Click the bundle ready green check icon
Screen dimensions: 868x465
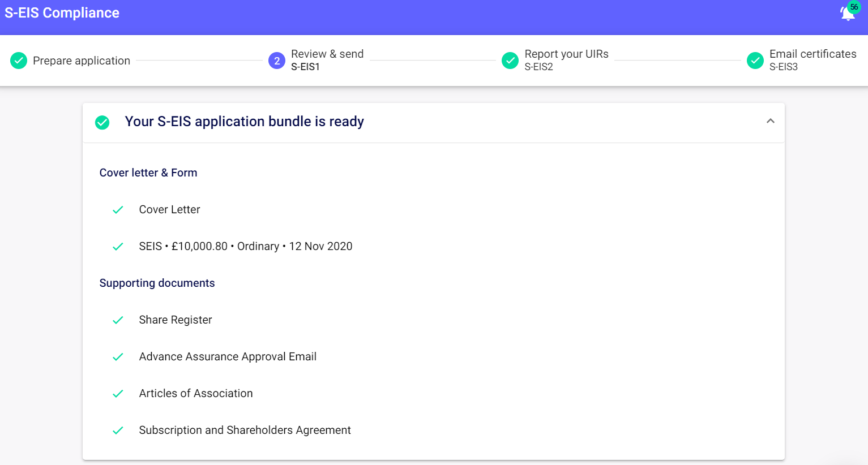tap(102, 122)
